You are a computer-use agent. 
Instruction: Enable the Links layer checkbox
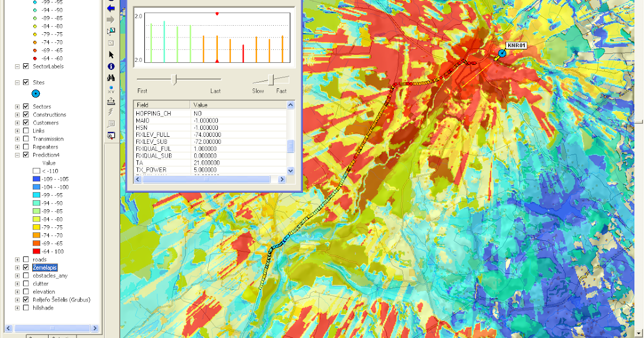point(25,131)
